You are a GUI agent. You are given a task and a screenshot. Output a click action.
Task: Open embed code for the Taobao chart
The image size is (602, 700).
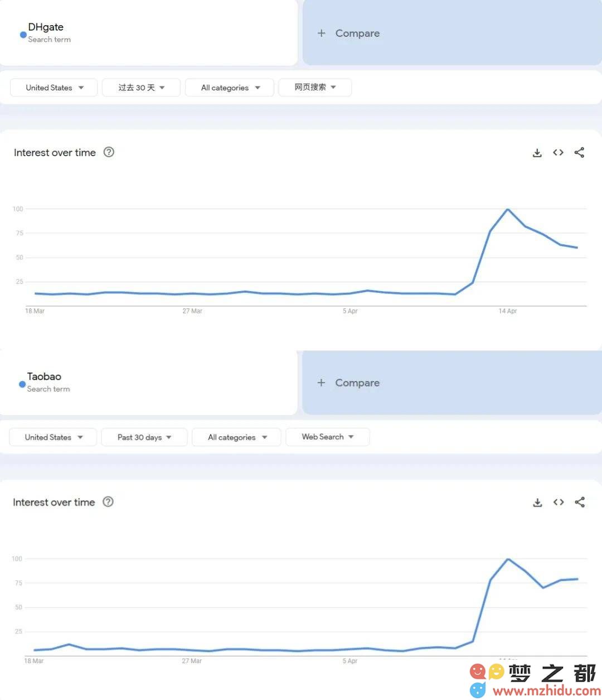(x=559, y=502)
